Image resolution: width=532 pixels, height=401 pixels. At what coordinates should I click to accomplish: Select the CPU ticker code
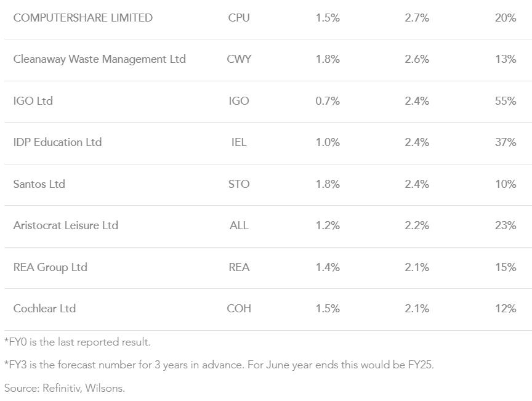[x=239, y=18]
